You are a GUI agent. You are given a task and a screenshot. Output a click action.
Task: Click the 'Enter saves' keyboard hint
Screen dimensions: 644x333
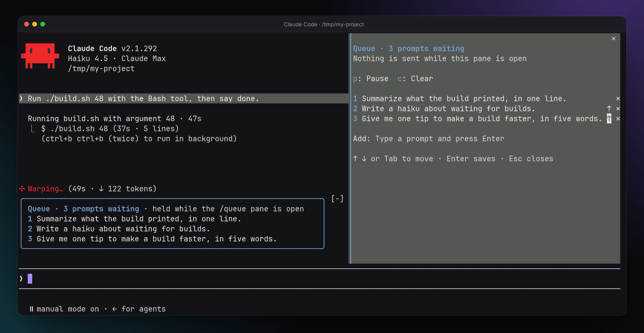(471, 159)
